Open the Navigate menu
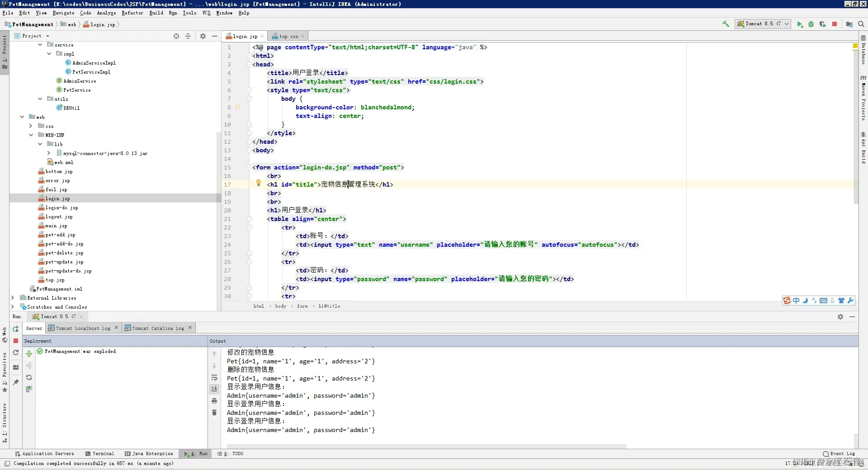Image resolution: width=868 pixels, height=470 pixels. (x=63, y=13)
